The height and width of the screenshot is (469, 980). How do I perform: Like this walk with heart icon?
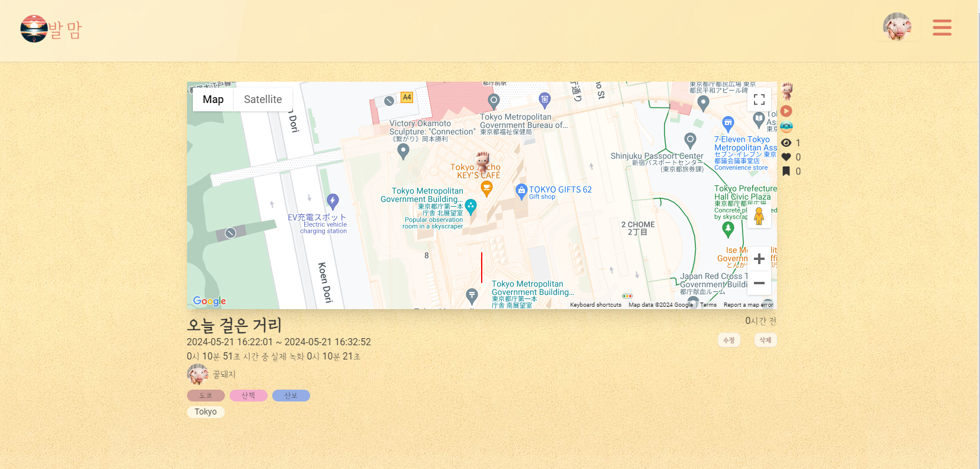pos(786,157)
